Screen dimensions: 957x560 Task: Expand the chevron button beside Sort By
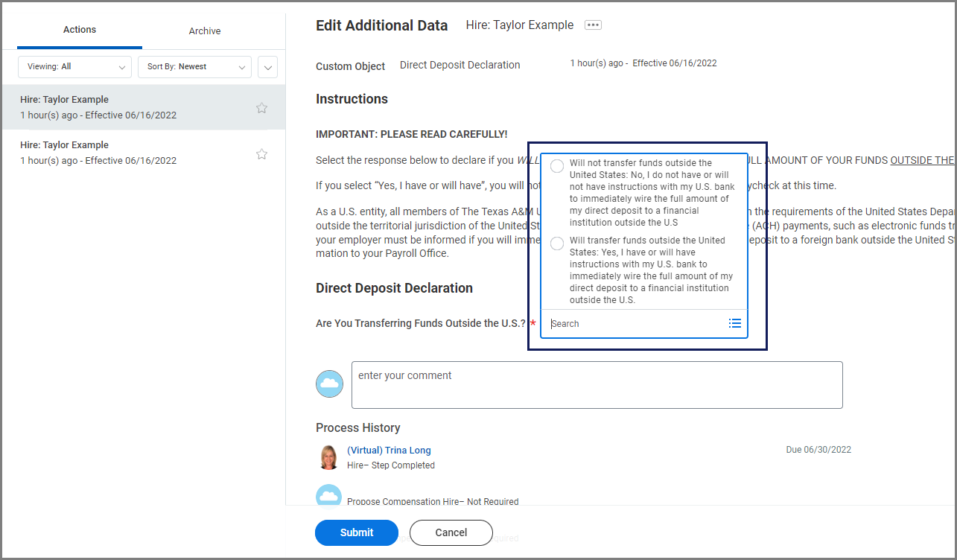[x=267, y=67]
